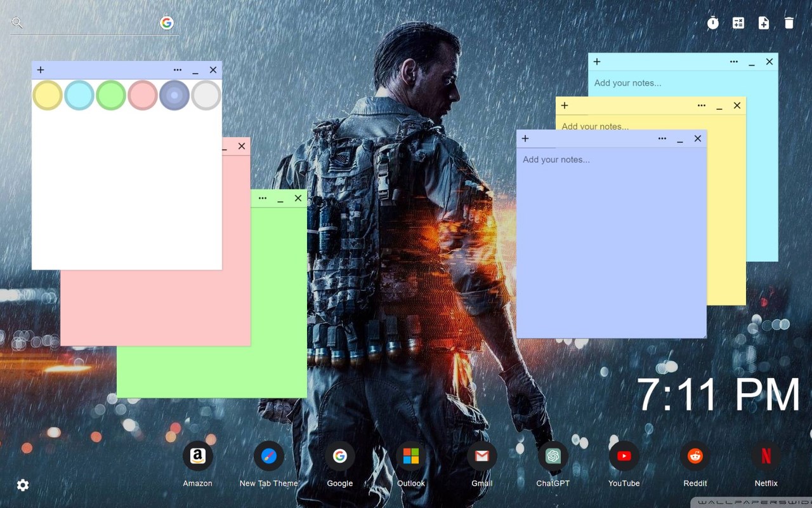Click the Amazon label text
Screen dimensions: 812x508
(198, 483)
